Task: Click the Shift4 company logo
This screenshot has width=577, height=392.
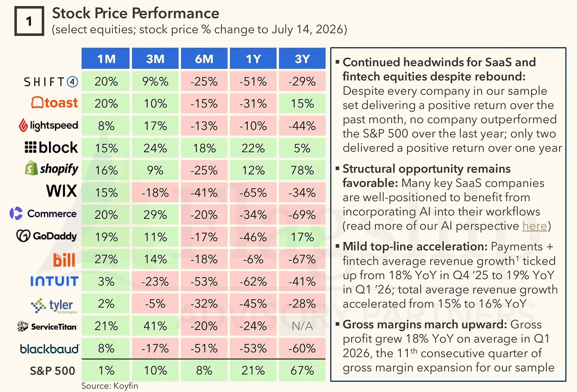Action: click(x=51, y=82)
